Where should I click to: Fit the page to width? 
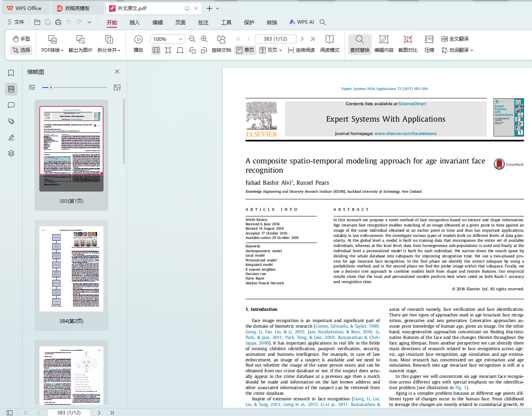[180, 50]
